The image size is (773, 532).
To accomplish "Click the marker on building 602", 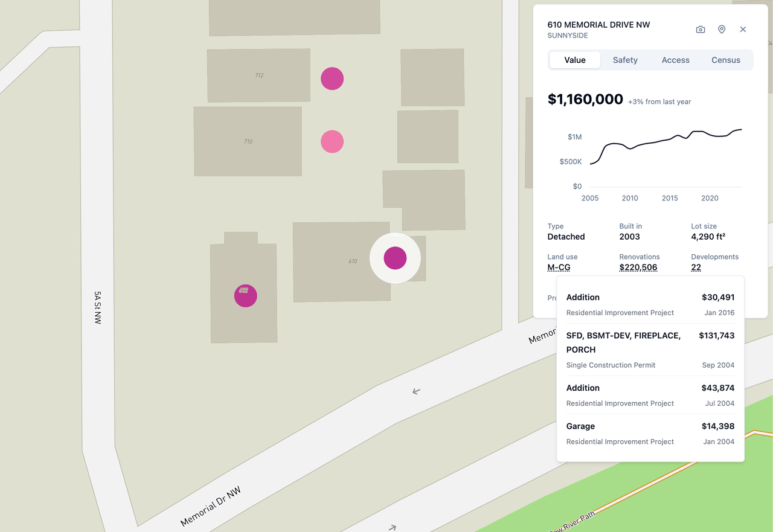I will pyautogui.click(x=245, y=295).
